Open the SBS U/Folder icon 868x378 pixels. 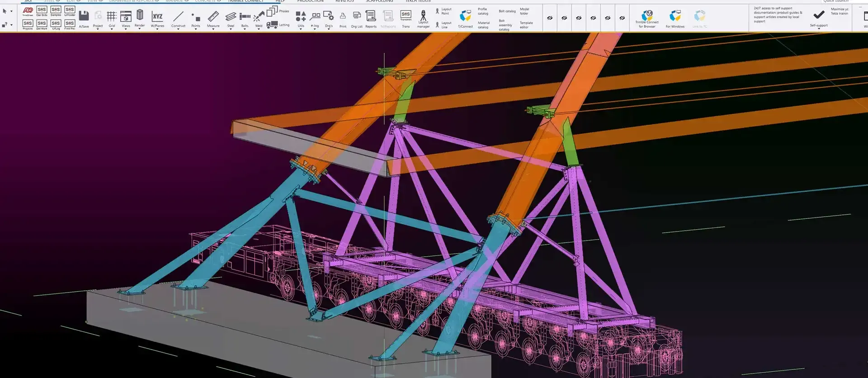pos(70,11)
